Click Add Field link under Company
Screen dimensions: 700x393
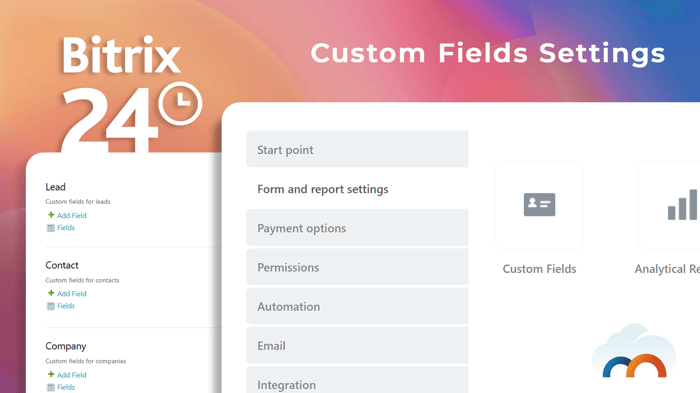pyautogui.click(x=72, y=375)
